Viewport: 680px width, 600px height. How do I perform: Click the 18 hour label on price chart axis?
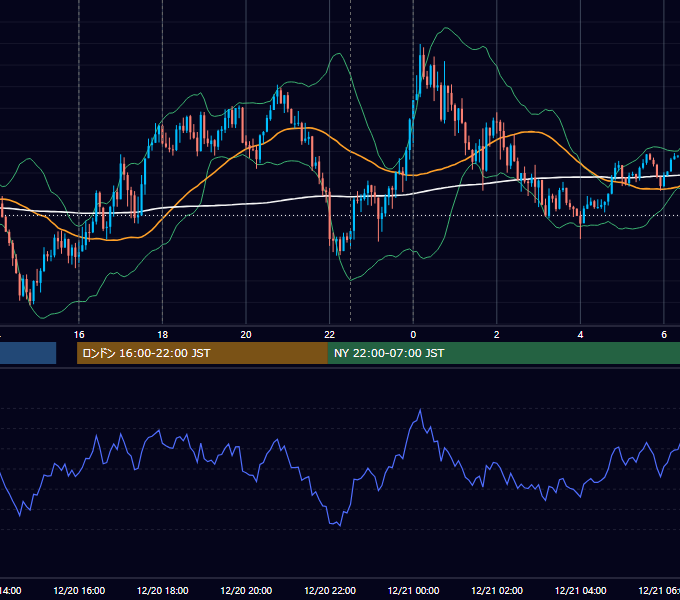(163, 335)
